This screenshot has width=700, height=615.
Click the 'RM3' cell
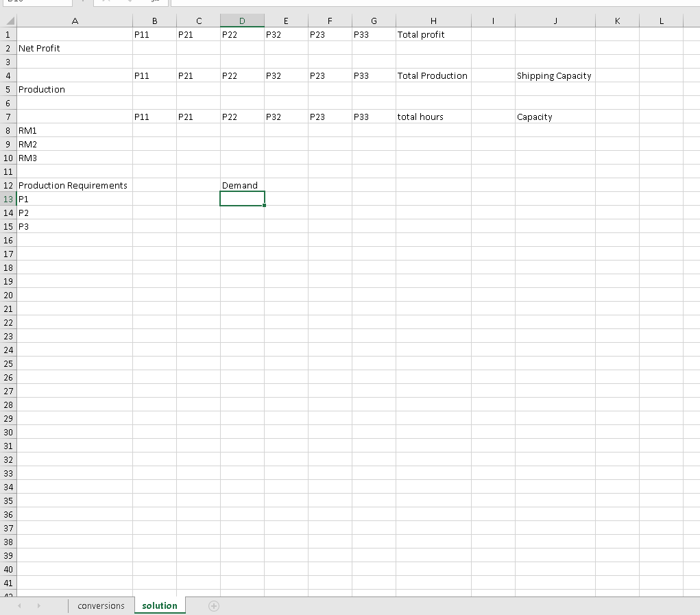pyautogui.click(x=75, y=158)
